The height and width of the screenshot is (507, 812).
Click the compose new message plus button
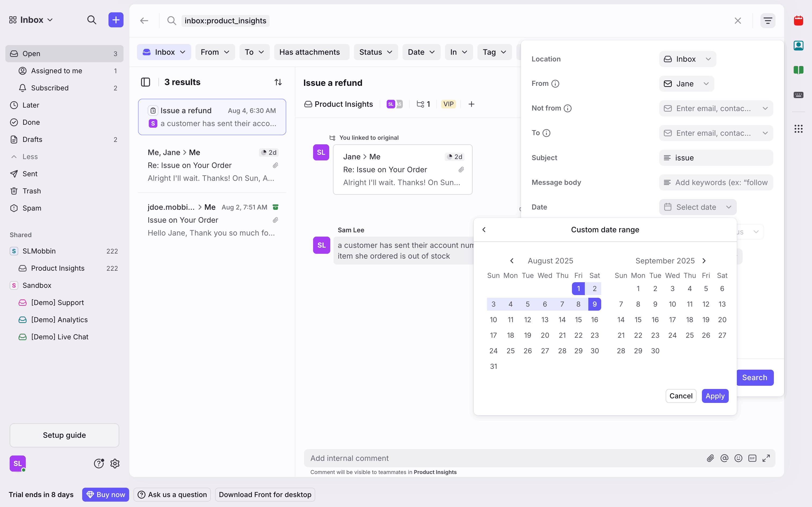pos(116,20)
